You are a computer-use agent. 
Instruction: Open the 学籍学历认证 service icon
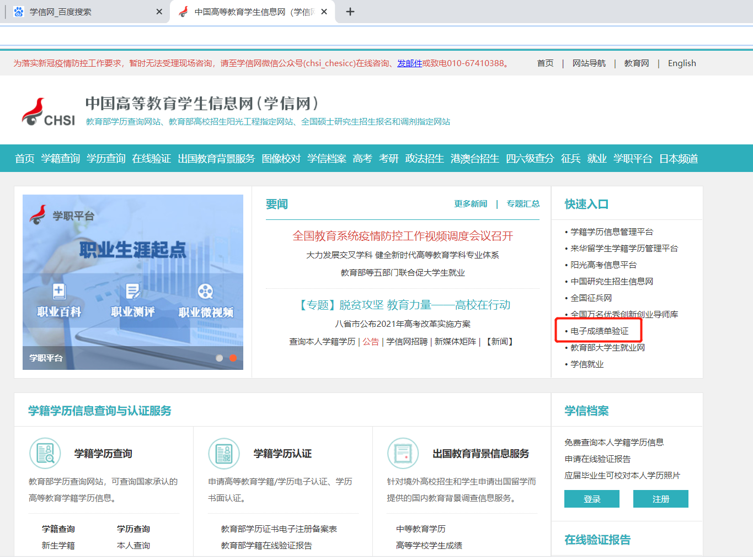point(224,453)
